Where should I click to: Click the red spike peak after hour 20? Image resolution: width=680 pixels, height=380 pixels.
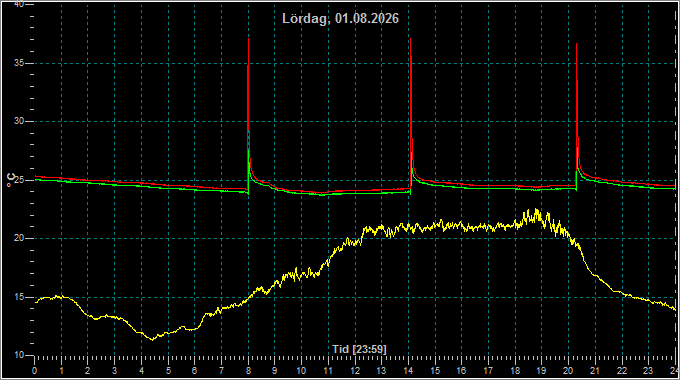pyautogui.click(x=576, y=44)
